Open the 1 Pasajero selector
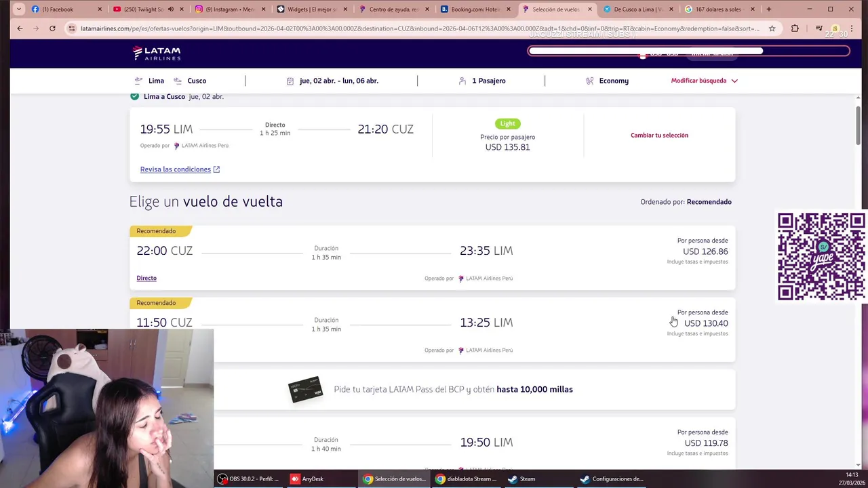 489,81
